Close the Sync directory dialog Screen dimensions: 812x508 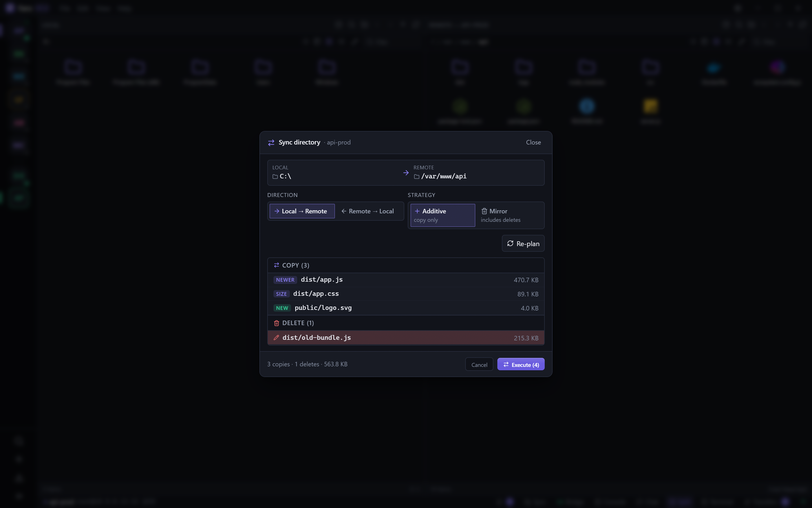(533, 142)
